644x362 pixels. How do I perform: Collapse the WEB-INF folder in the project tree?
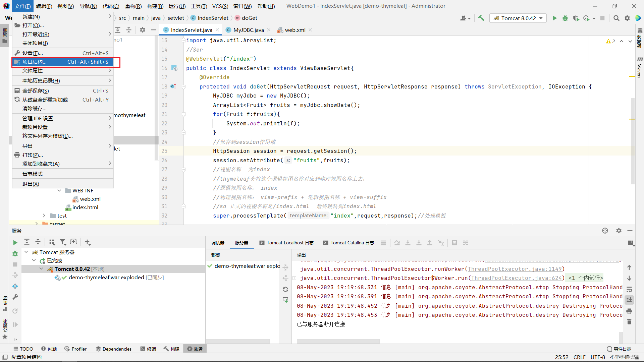[59, 190]
